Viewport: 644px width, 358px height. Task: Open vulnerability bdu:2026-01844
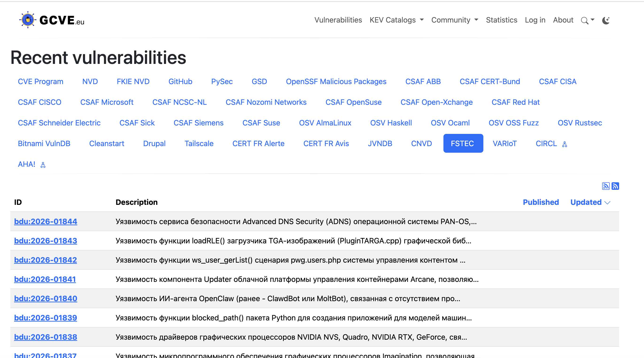click(46, 222)
